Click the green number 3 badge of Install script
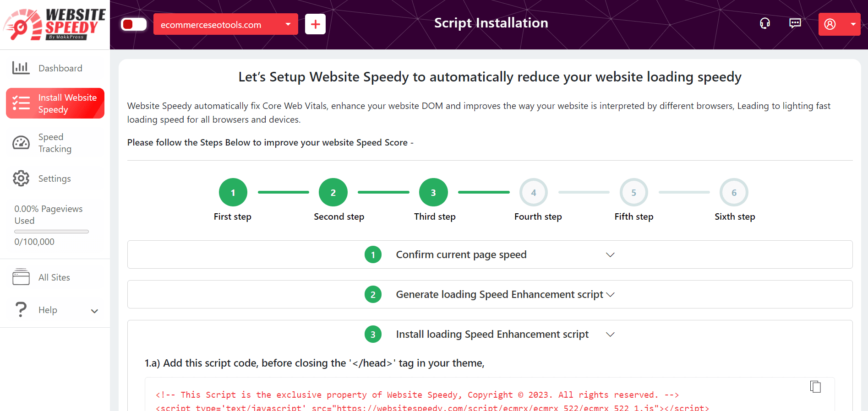868x411 pixels. pyautogui.click(x=373, y=334)
